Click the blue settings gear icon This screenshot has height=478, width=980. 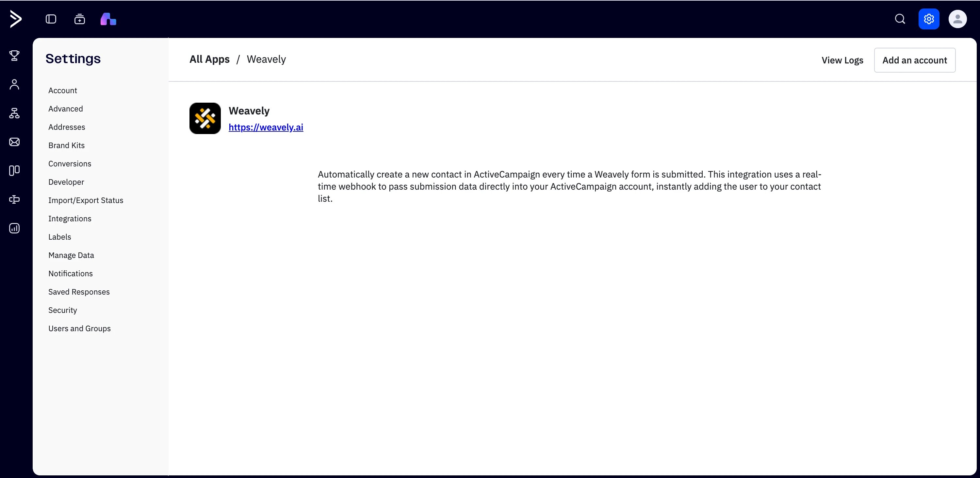point(929,19)
